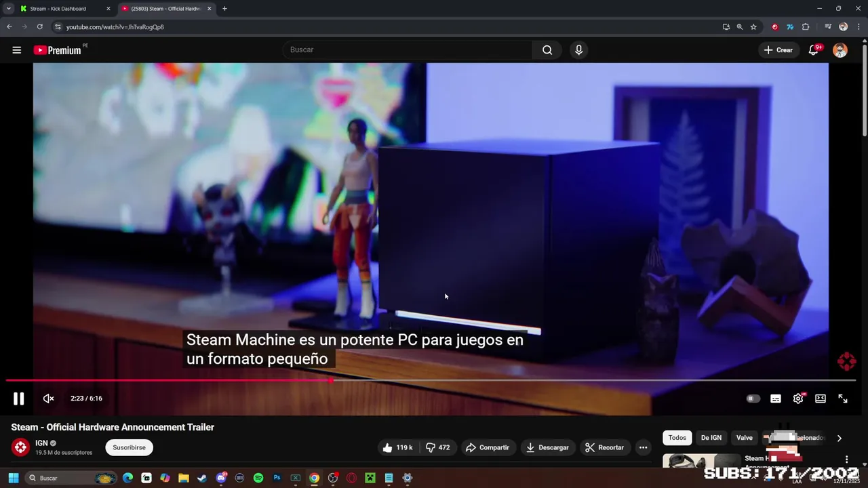Bookmark this page with the star

pos(753,27)
